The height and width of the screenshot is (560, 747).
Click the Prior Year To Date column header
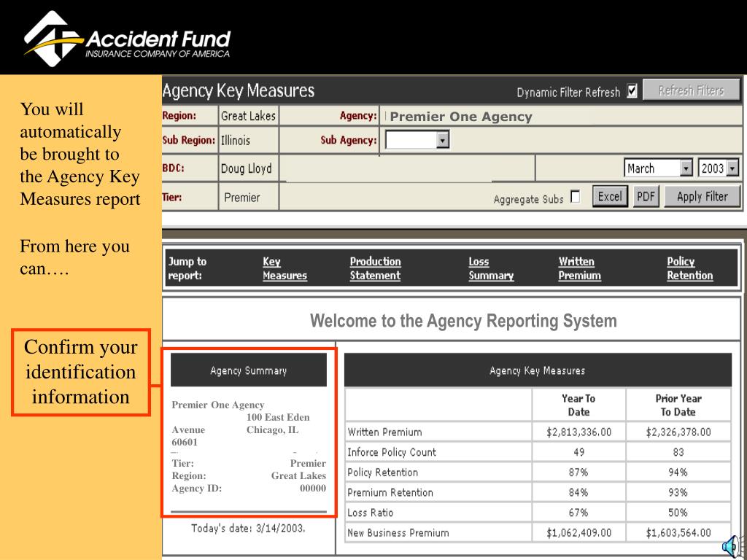tap(678, 405)
